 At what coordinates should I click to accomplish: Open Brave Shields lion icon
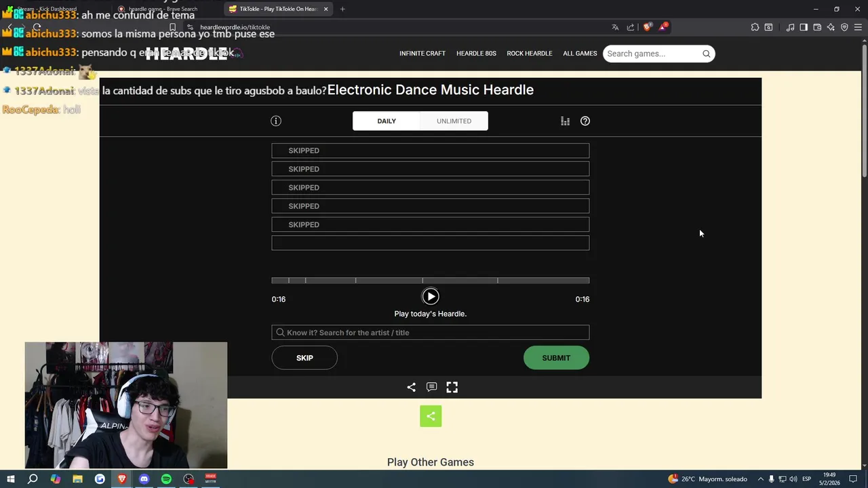tap(647, 27)
